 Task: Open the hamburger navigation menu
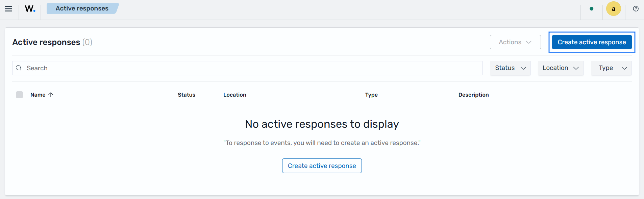(8, 9)
